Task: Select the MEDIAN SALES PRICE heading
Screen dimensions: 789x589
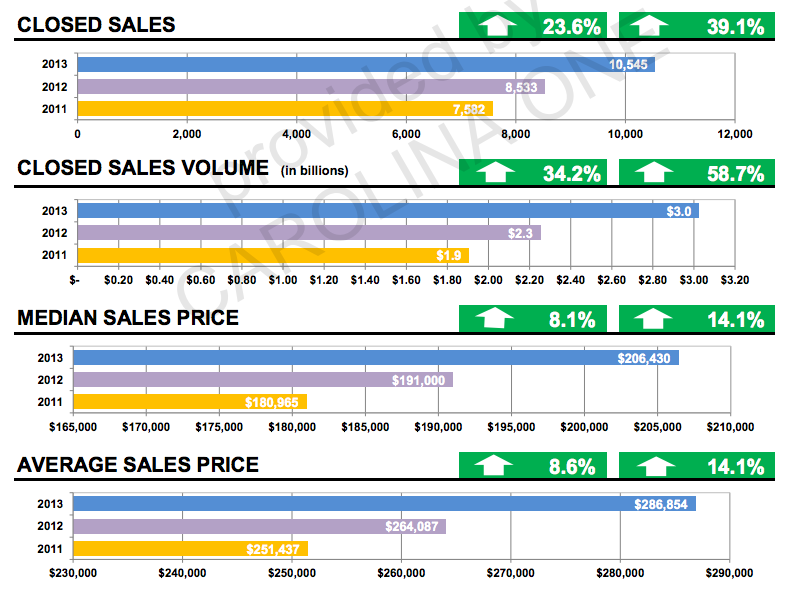Action: (x=128, y=318)
